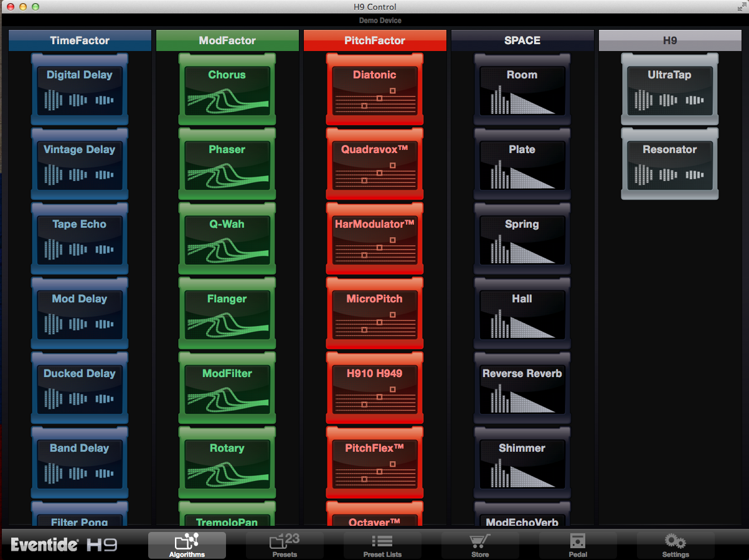749x560 pixels.
Task: Select the Resonator algorithm
Action: [669, 163]
